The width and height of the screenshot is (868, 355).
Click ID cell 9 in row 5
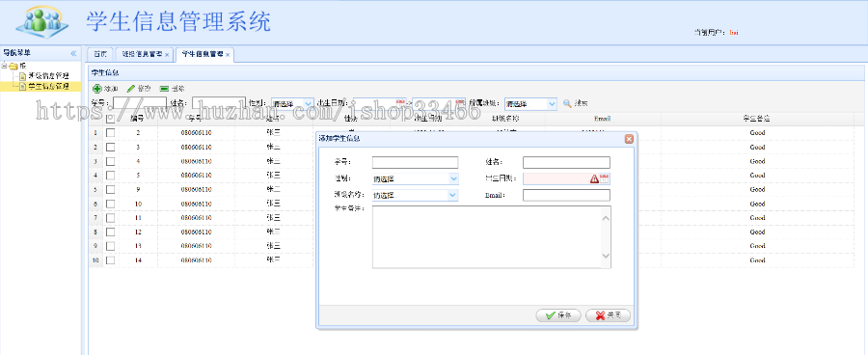tap(138, 189)
